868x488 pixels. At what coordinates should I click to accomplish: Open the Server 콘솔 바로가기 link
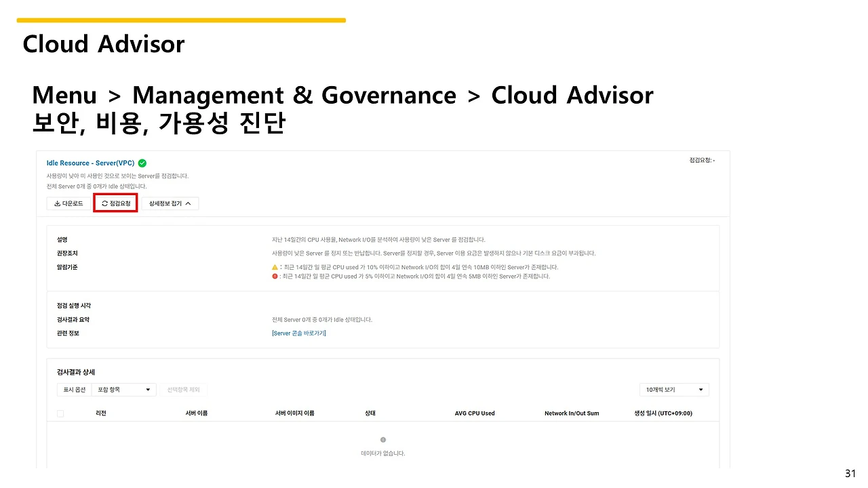(298, 333)
